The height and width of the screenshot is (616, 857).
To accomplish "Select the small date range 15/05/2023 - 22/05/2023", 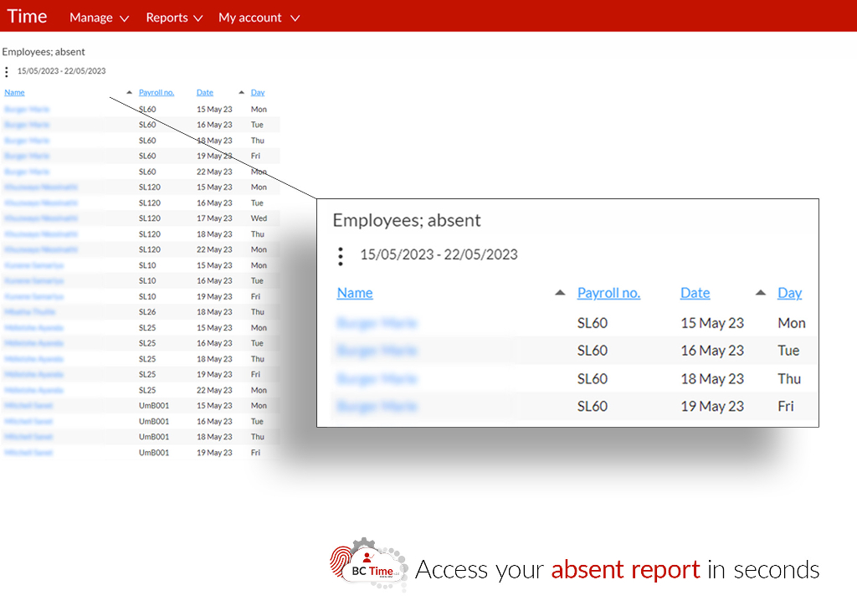I will click(62, 71).
